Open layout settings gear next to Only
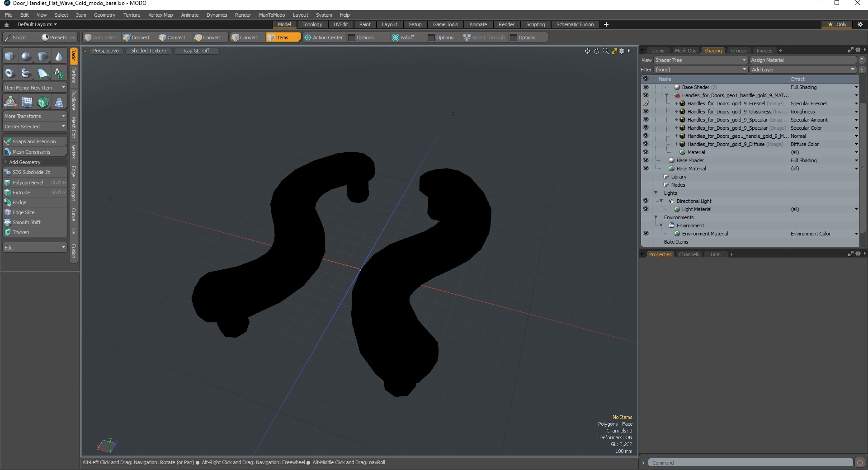Screen dimensions: 868x470 (860, 24)
